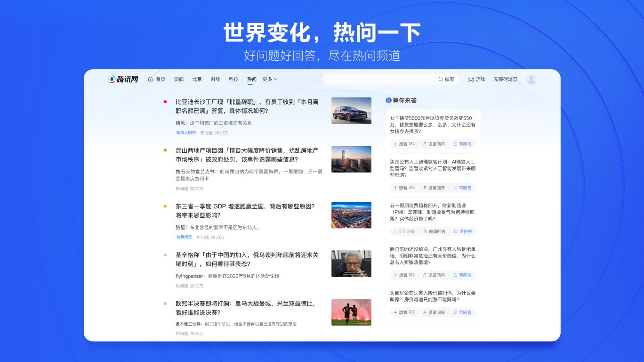The height and width of the screenshot is (362, 644).
Task: Click 写回答 on the 头部房企 question
Action: coord(462,312)
